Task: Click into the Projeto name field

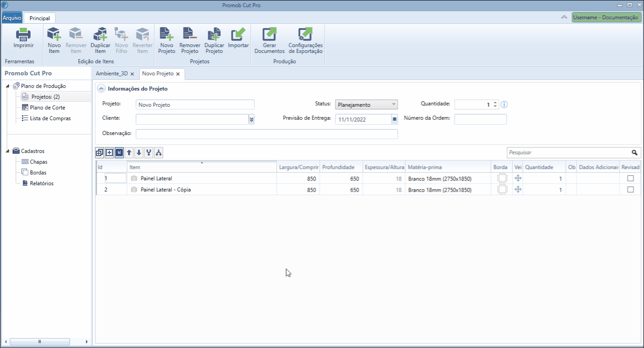Action: [x=195, y=104]
